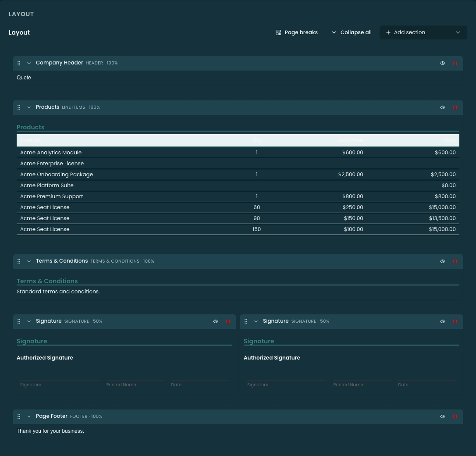Select the Acme Onboarding Package row
The image size is (476, 456).
(238, 175)
